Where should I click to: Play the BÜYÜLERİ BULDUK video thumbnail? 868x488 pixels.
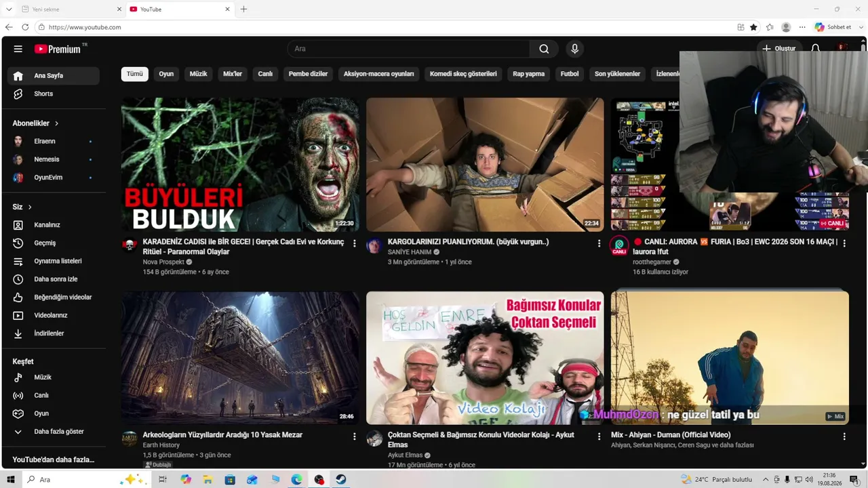point(240,165)
